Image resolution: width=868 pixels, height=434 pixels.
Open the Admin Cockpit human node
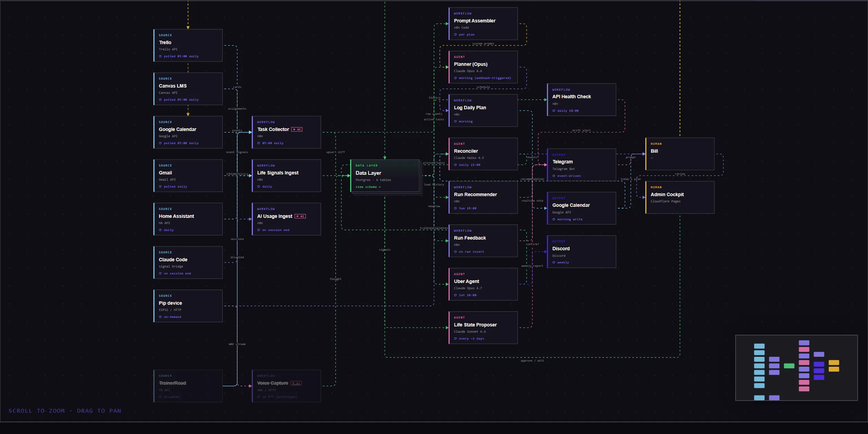pyautogui.click(x=680, y=198)
